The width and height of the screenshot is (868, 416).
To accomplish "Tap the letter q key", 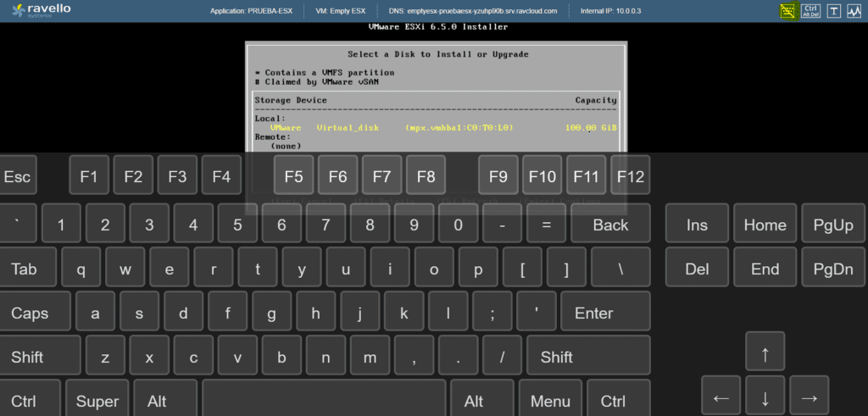I will point(81,267).
